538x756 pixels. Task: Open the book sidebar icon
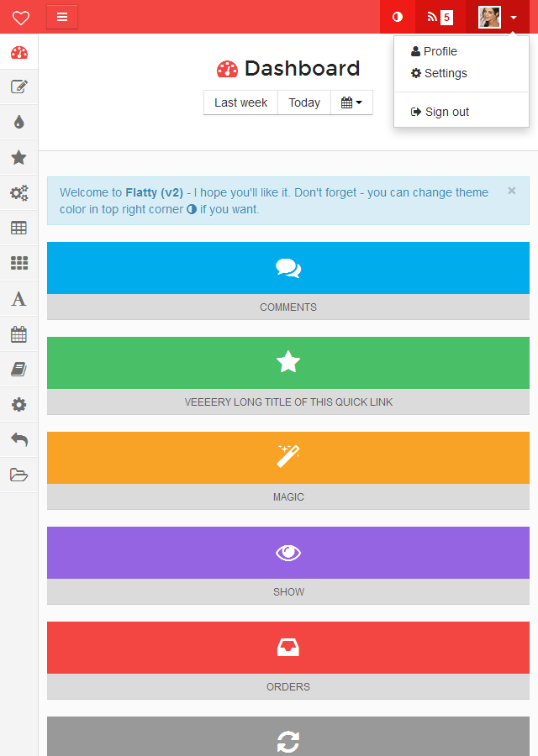[18, 370]
